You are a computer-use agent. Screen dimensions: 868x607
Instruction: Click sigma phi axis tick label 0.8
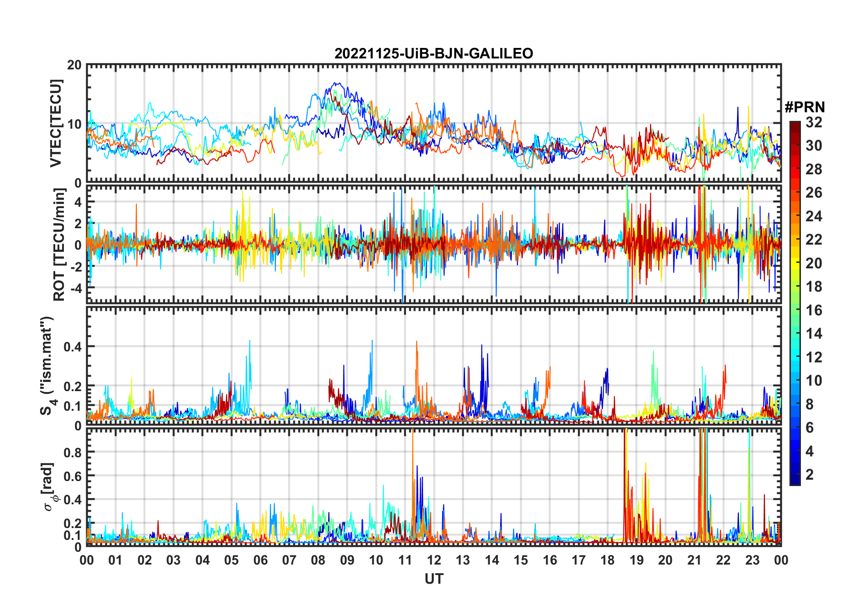tap(72, 452)
